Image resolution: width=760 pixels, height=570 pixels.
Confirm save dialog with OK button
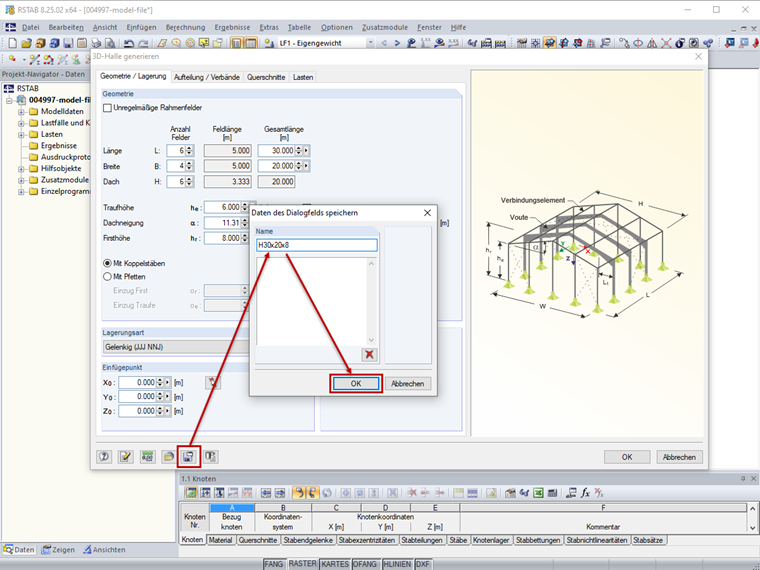(356, 383)
